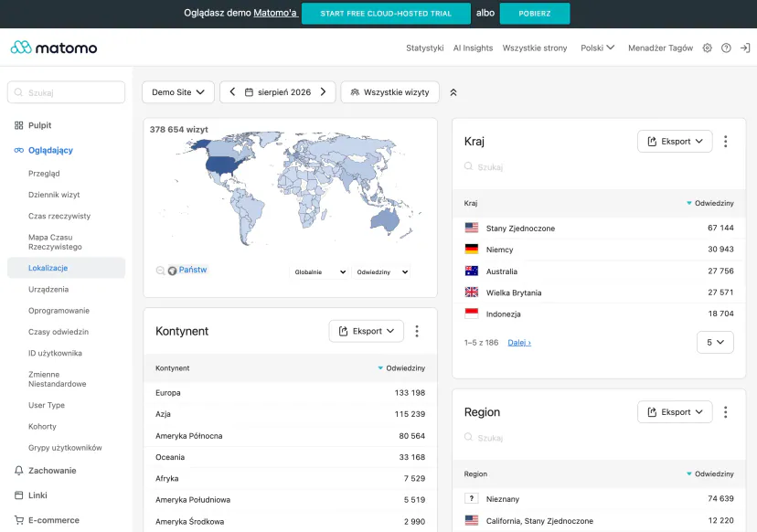Viewport: 757px width, 532px height.
Task: Click the Matomo logo
Action: pyautogui.click(x=54, y=48)
